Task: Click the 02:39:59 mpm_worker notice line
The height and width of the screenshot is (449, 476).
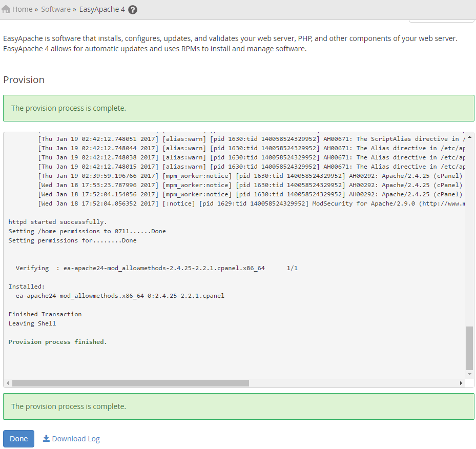Action: click(250, 176)
